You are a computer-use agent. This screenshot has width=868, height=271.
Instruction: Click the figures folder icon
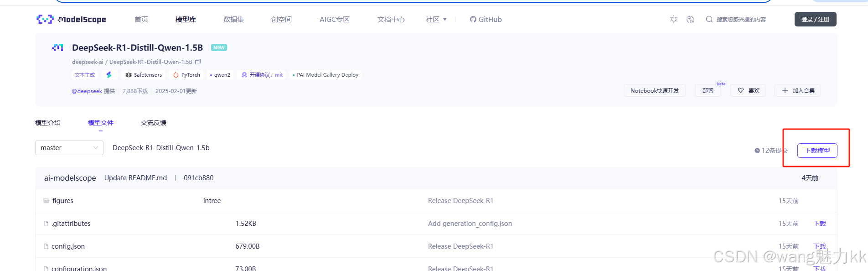pyautogui.click(x=46, y=201)
